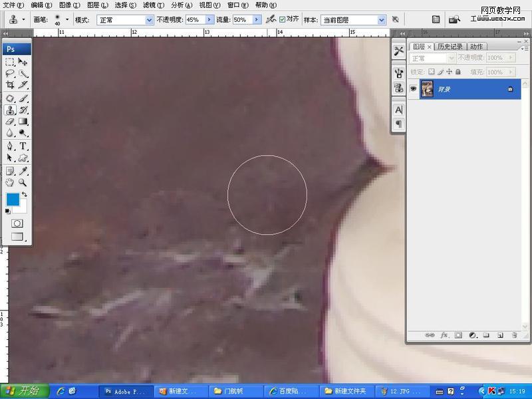Open the layer blending mode dropdown
532x399 pixels.
[x=432, y=58]
